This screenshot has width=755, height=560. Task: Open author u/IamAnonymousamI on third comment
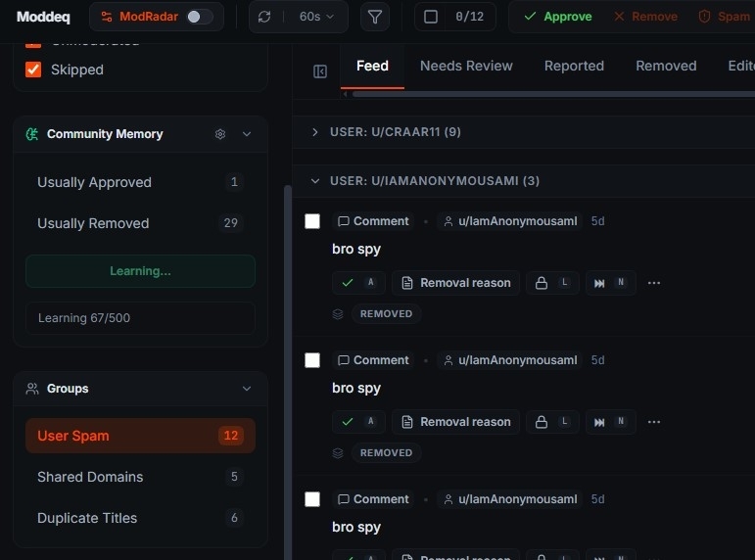coord(510,499)
